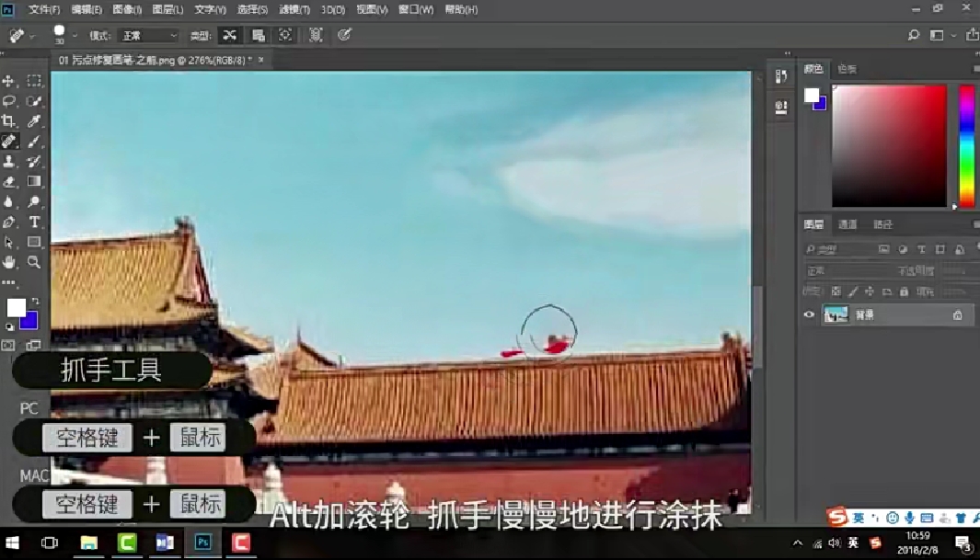This screenshot has height=560, width=980.
Task: Open the 模式 blend mode dropdown
Action: click(147, 36)
